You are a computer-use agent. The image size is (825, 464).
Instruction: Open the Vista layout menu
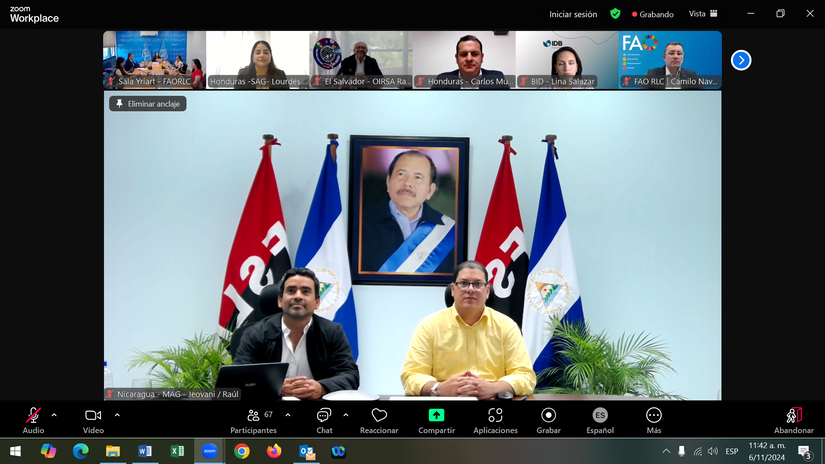[703, 14]
